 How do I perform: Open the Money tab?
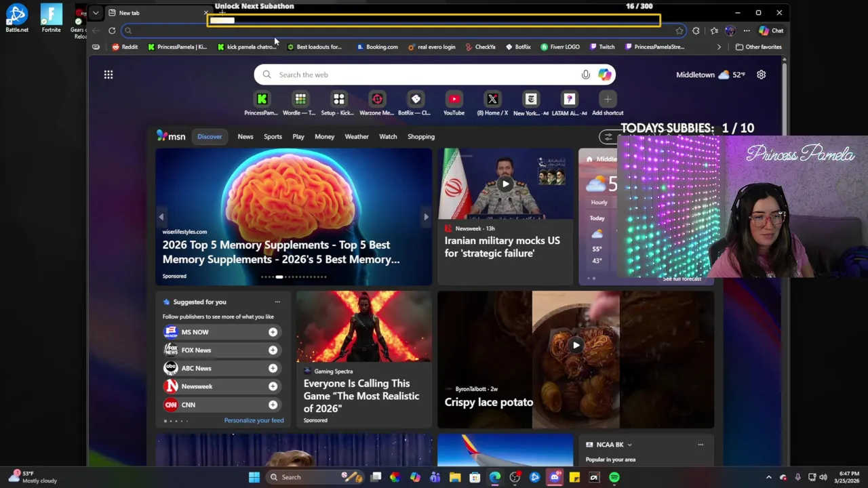click(x=324, y=137)
